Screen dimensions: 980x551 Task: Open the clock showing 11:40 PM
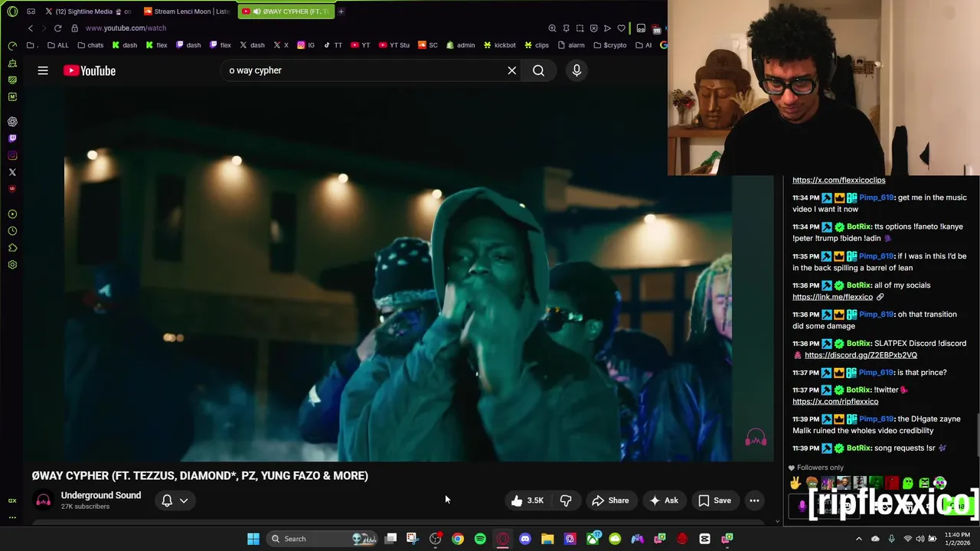(x=957, y=539)
